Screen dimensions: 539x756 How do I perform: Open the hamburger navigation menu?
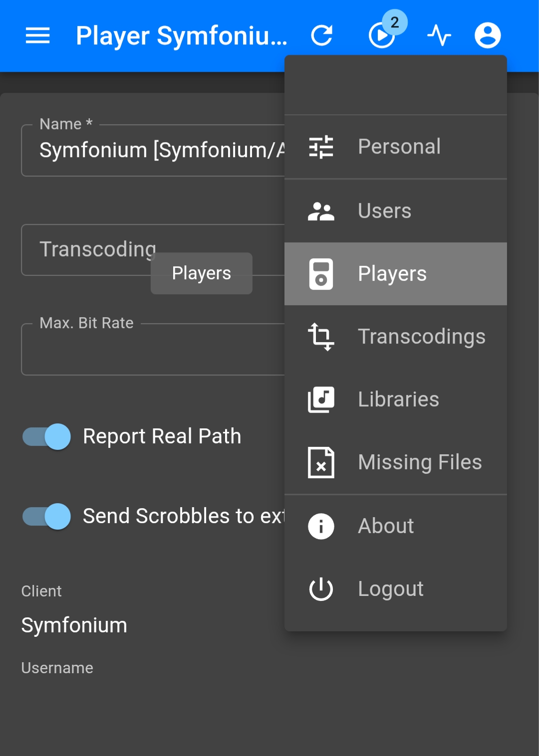37,35
